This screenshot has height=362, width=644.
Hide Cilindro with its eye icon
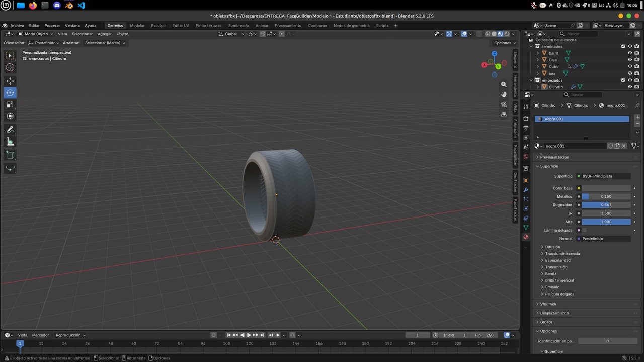coord(630,87)
